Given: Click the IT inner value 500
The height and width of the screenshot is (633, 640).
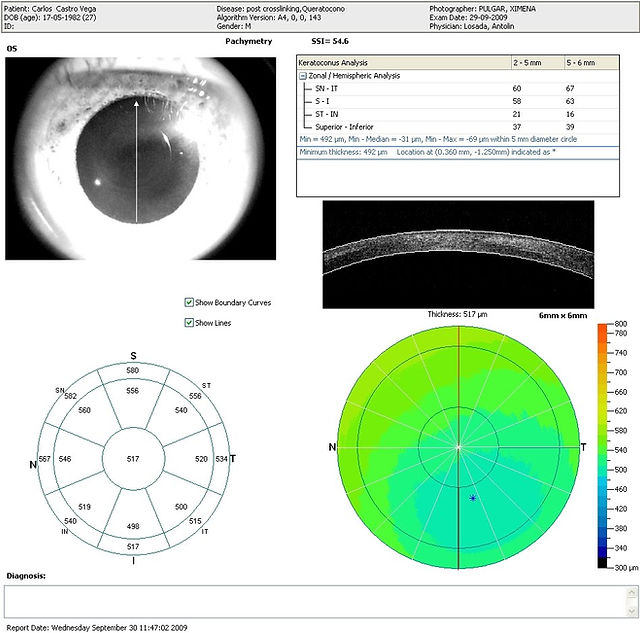Looking at the screenshot, I should pos(181,507).
